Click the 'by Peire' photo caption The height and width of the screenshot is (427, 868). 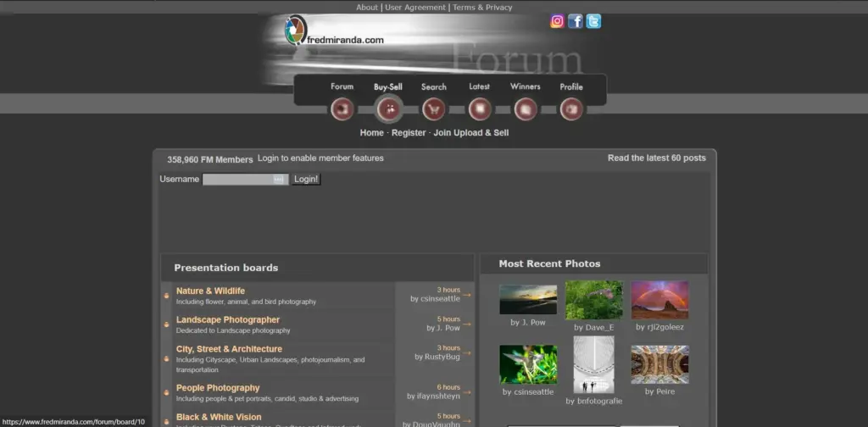coord(659,391)
